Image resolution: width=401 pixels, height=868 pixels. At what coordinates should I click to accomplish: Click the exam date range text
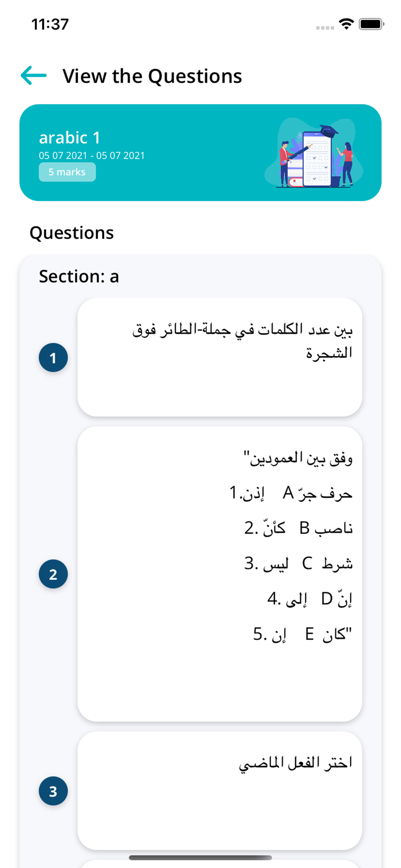[x=92, y=155]
